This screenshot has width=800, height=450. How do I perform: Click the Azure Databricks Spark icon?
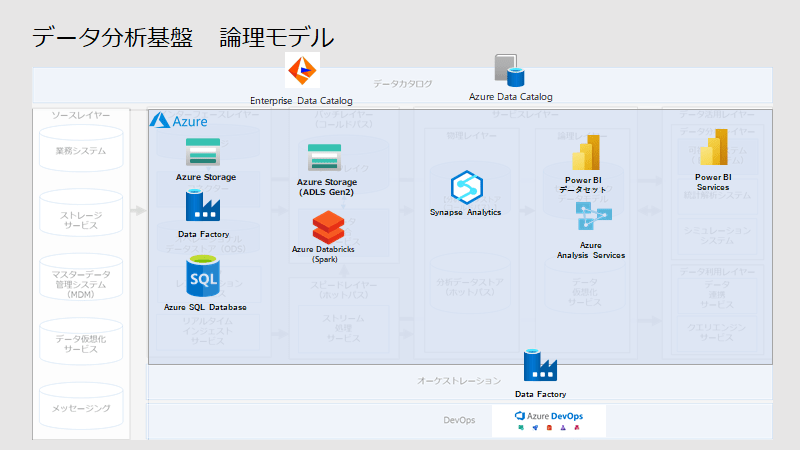pos(328,227)
